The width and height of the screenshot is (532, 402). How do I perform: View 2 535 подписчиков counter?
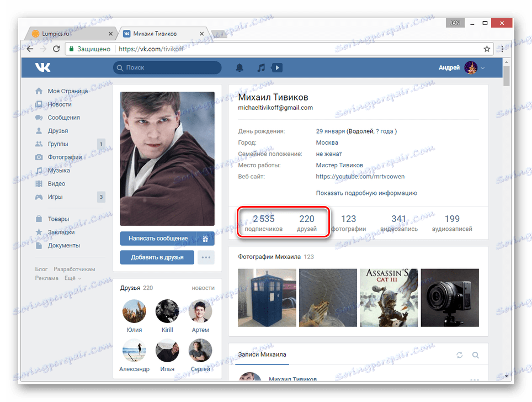pos(264,223)
